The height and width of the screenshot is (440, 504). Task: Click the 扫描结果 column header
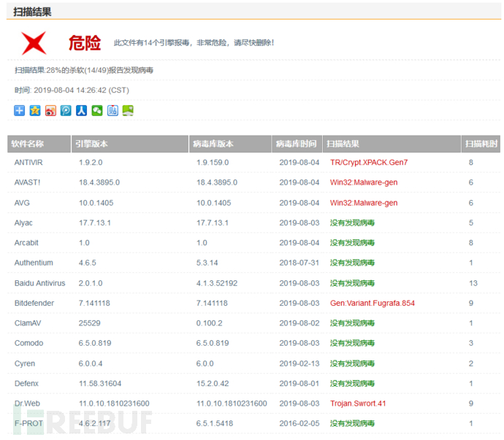point(343,144)
